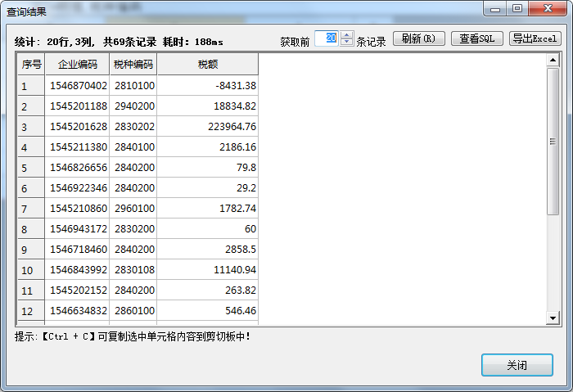Viewport: 573px width, 392px height.
Task: Select the tax amount cell -8431.38
Action: coord(207,86)
